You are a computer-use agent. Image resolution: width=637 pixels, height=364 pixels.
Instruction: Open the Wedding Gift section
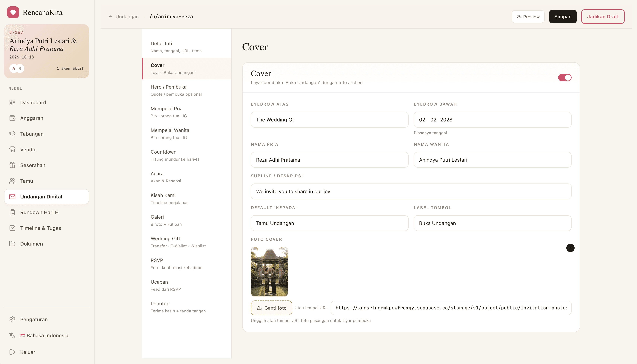[x=187, y=242]
